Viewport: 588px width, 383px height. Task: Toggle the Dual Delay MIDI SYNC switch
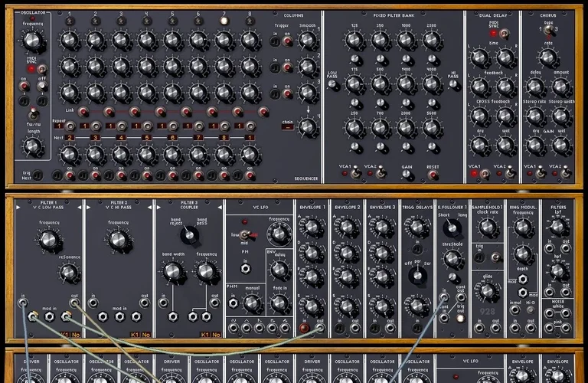(x=505, y=34)
